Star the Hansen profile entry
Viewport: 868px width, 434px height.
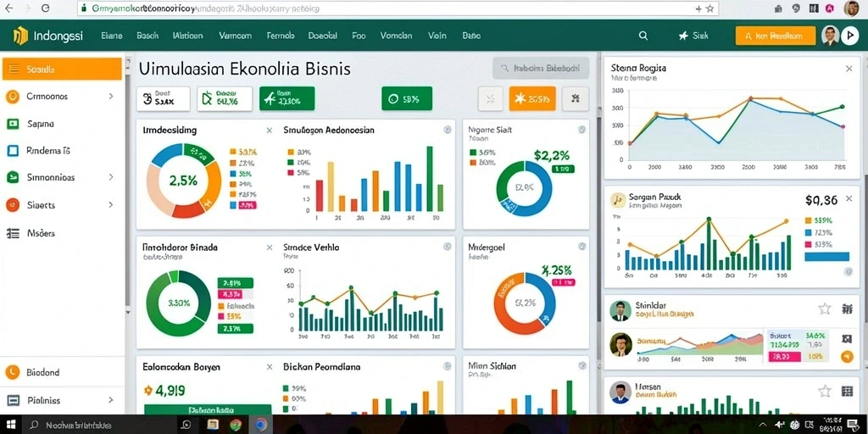click(x=825, y=392)
